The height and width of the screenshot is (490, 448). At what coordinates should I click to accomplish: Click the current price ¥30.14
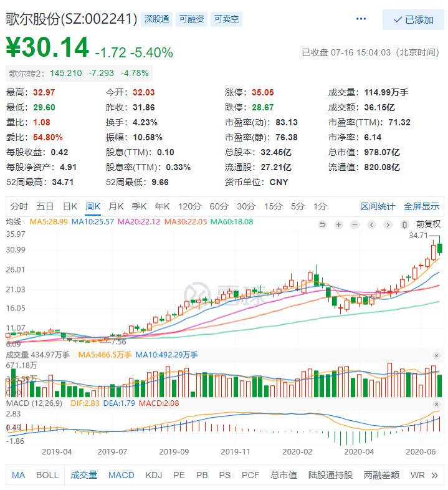[47, 47]
